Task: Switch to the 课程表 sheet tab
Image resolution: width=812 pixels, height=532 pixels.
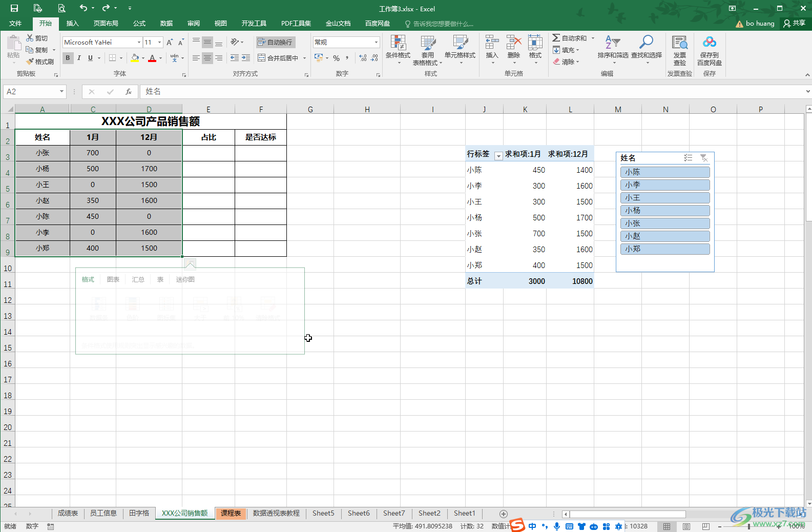Action: 231,513
